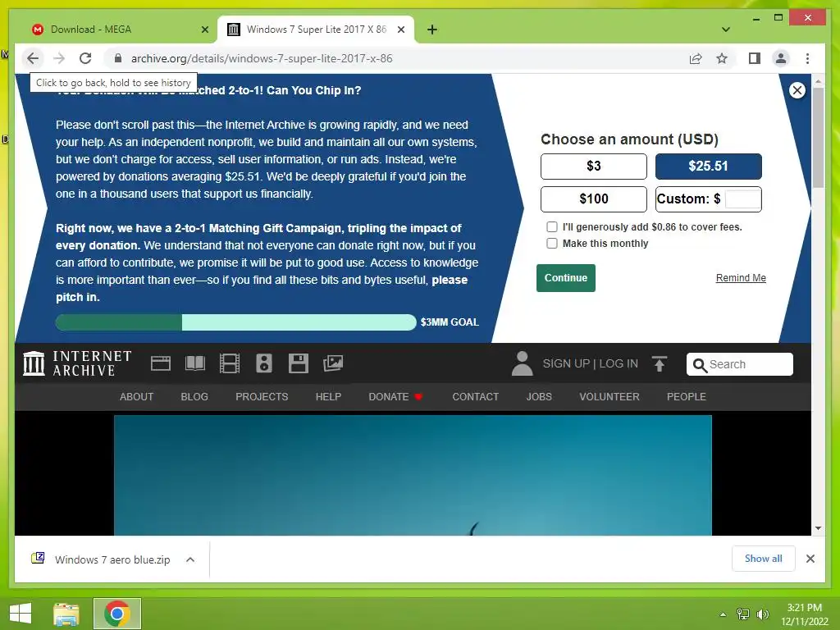Click the Custom amount input field

coord(742,199)
